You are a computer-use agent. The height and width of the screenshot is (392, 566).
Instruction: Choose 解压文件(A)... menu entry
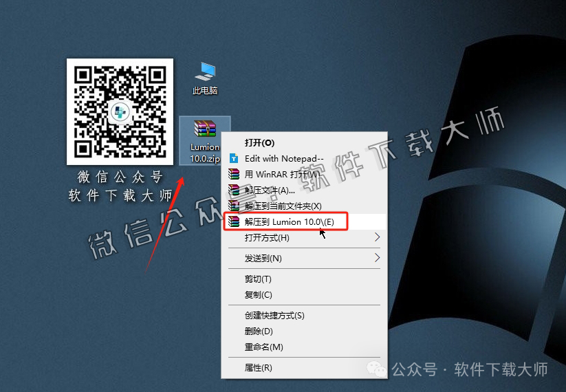pyautogui.click(x=304, y=190)
